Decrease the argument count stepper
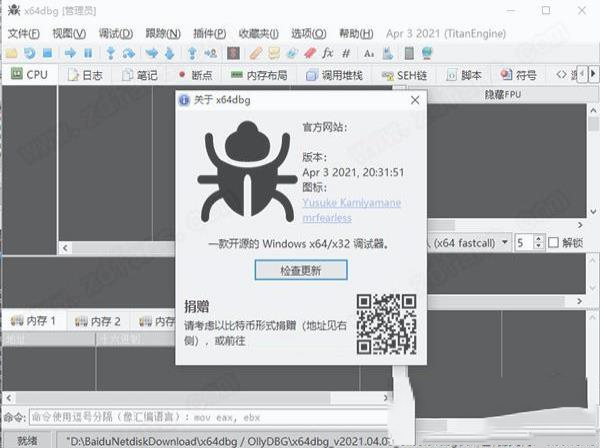 coord(538,246)
